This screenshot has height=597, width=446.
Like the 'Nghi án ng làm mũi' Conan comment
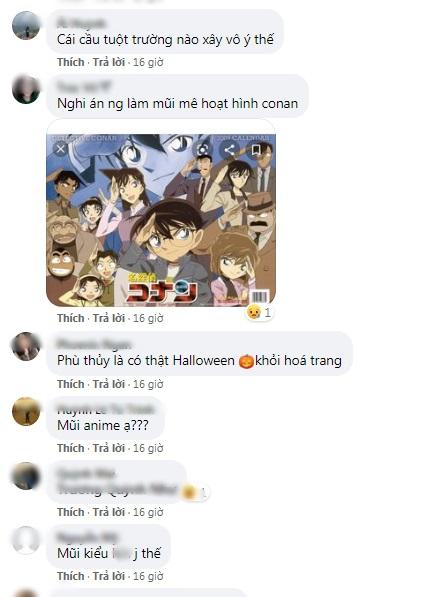pyautogui.click(x=70, y=318)
